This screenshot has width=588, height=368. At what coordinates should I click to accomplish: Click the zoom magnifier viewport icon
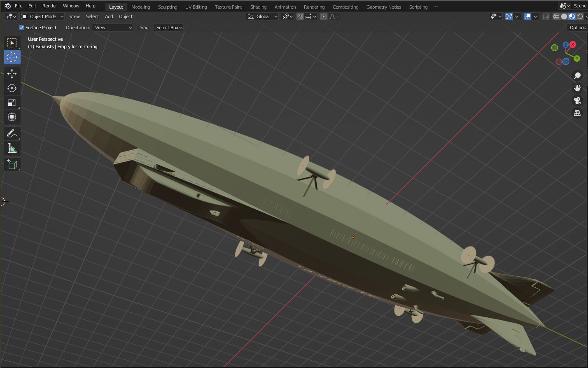click(x=577, y=76)
